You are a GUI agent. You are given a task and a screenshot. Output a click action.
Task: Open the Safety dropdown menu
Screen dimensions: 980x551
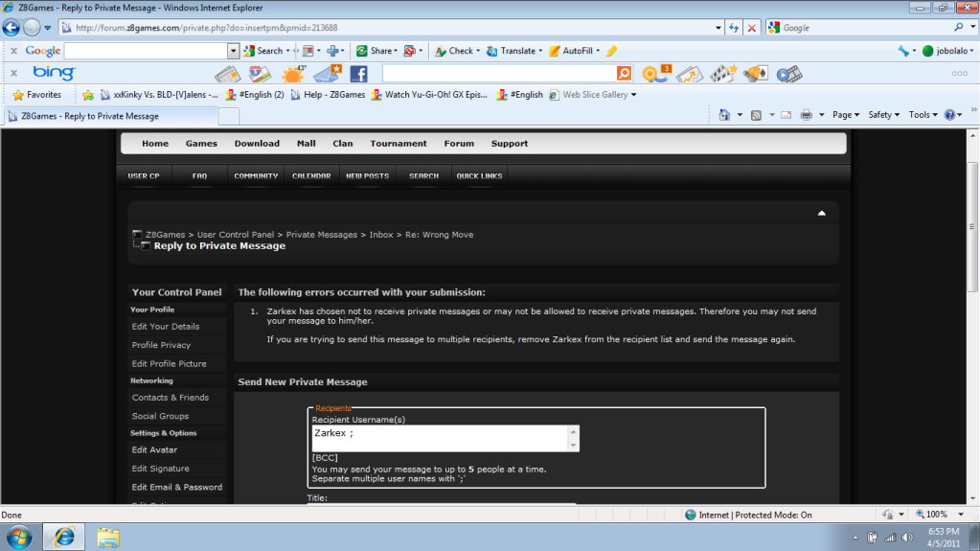[x=883, y=115]
